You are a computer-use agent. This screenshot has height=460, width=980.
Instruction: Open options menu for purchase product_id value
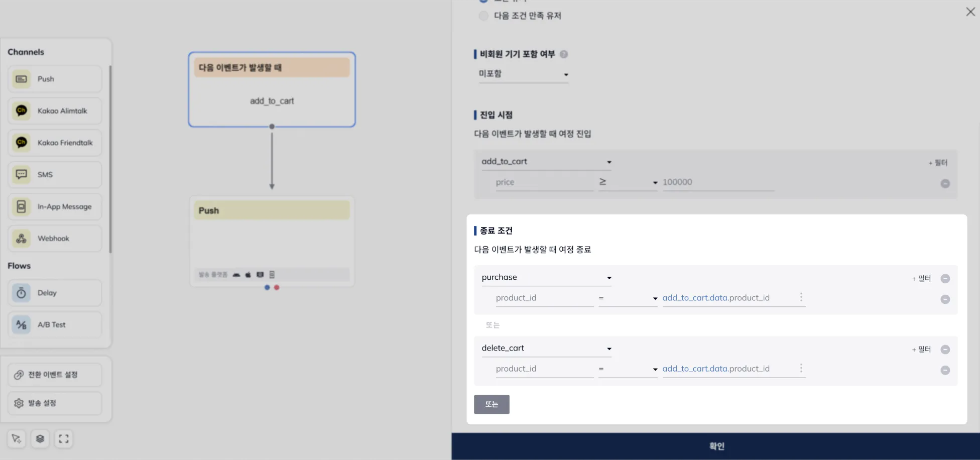click(801, 297)
